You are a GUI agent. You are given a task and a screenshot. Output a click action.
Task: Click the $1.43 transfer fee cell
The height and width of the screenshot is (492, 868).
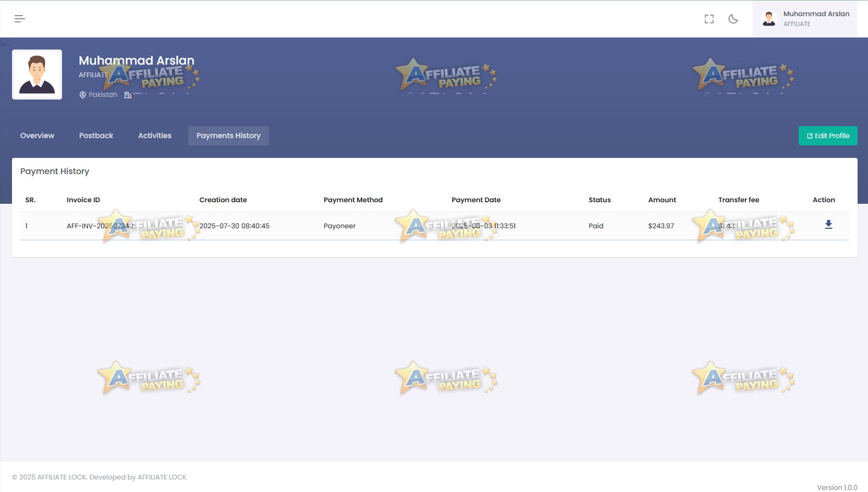(x=726, y=226)
